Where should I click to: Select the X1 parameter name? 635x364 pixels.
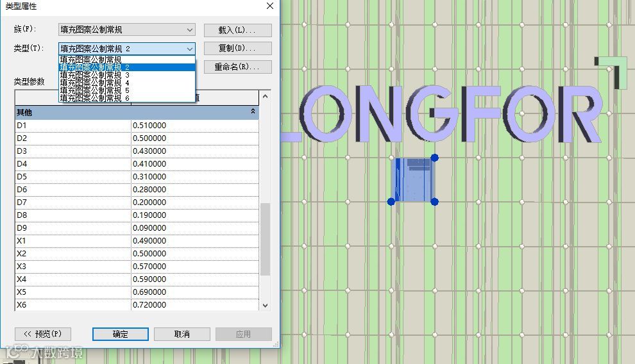pyautogui.click(x=73, y=241)
